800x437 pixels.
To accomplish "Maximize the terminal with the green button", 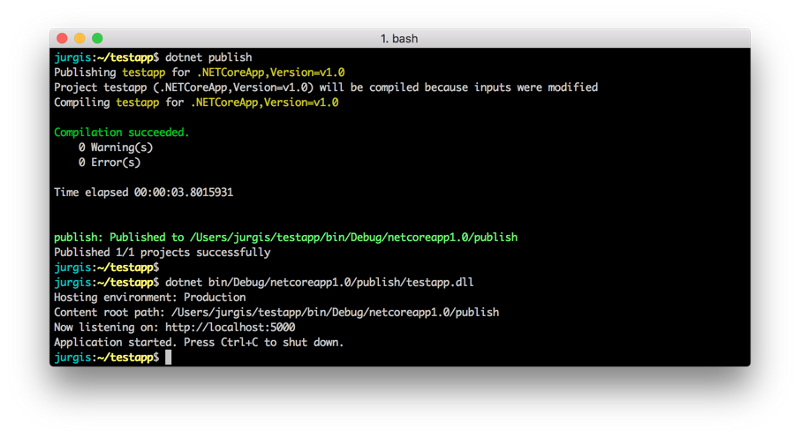I will pyautogui.click(x=98, y=38).
